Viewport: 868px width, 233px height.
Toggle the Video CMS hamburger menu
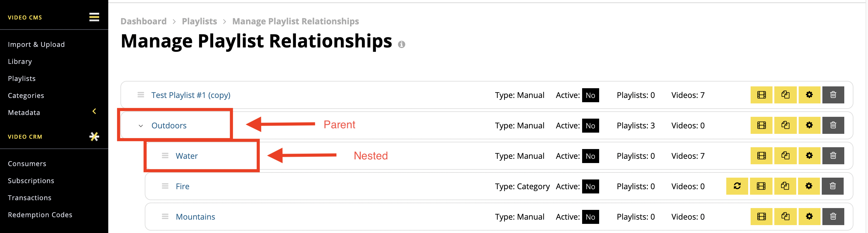[x=94, y=17]
